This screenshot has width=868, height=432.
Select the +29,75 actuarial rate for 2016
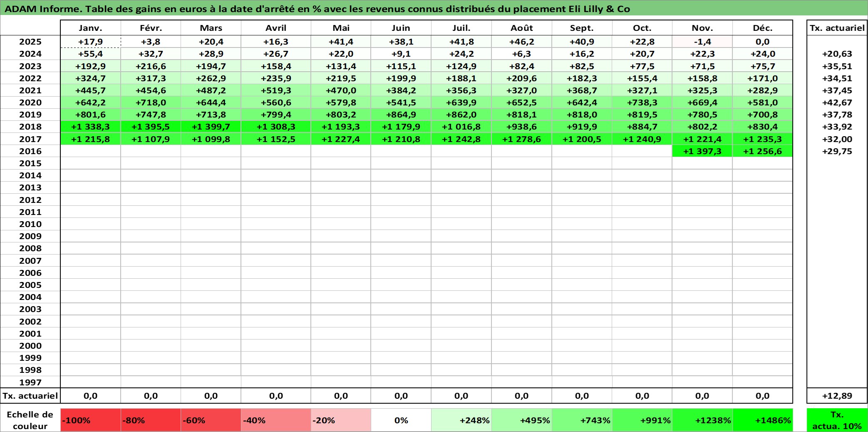pyautogui.click(x=837, y=151)
